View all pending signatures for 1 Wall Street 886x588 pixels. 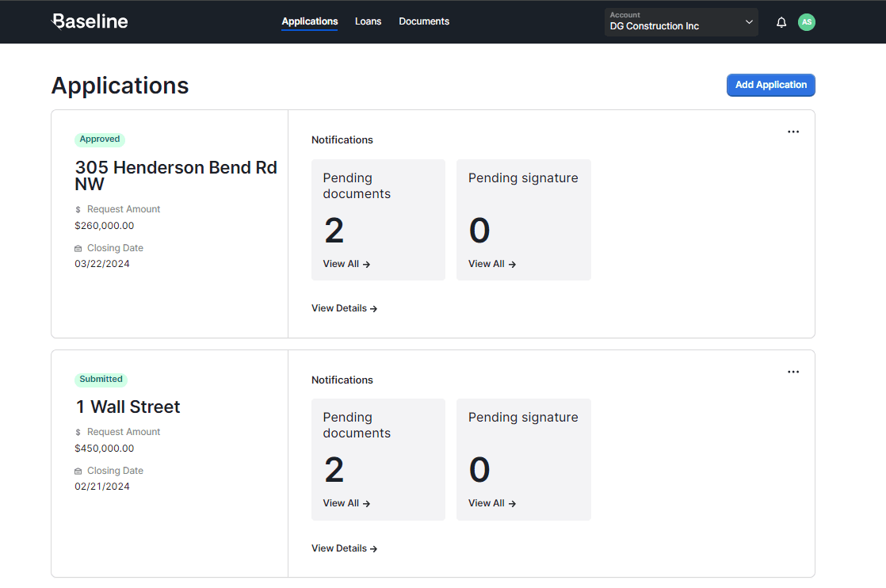point(491,503)
